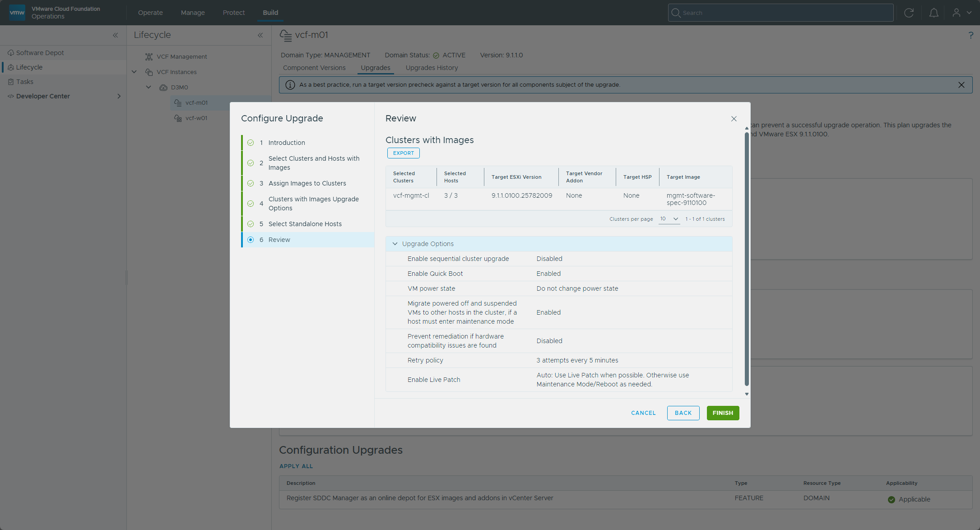980x530 pixels.
Task: Focus the Search input field
Action: 780,13
